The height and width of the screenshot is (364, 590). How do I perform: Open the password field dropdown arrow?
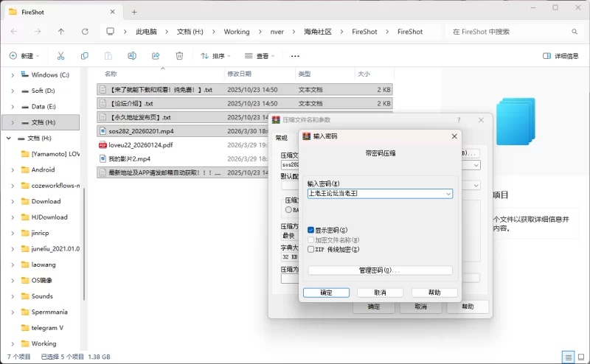tap(448, 194)
